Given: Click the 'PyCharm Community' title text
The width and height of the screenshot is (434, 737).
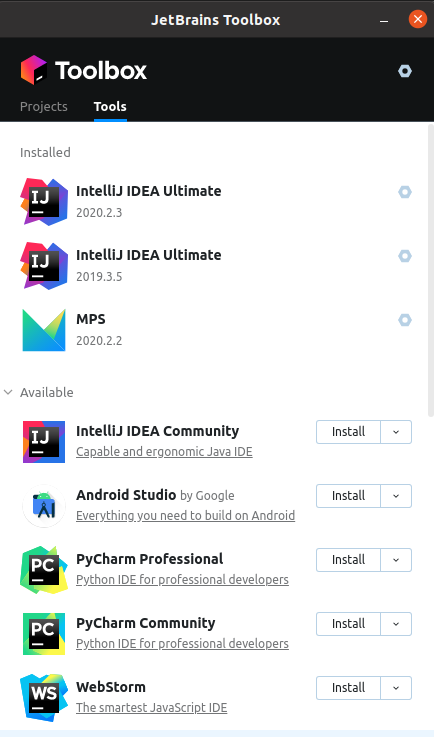Looking at the screenshot, I should tap(146, 623).
